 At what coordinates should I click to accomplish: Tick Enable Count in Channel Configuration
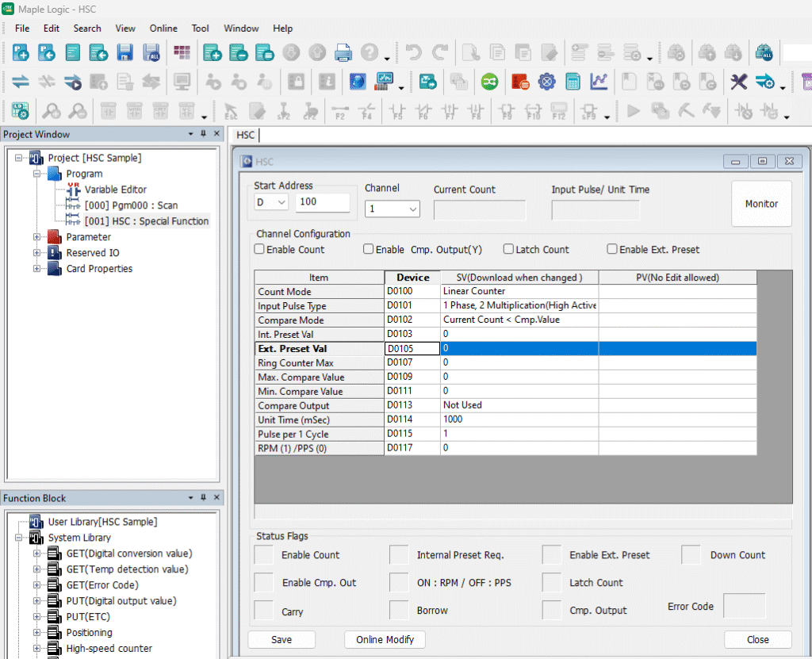pyautogui.click(x=259, y=249)
